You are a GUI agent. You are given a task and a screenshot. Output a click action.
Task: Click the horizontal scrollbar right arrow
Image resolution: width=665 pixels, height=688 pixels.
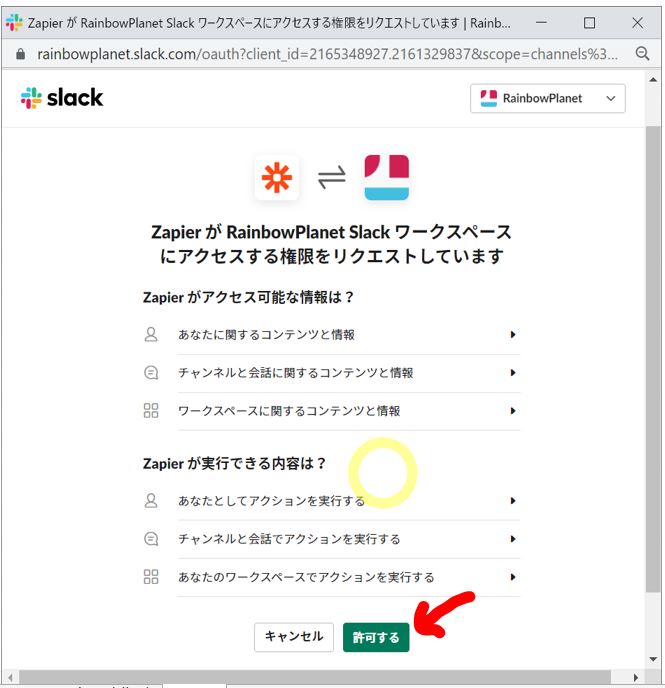636,677
